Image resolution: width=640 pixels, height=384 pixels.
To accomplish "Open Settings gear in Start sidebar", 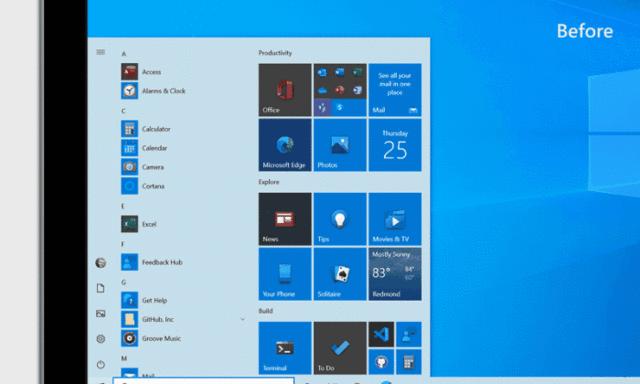I will [100, 339].
